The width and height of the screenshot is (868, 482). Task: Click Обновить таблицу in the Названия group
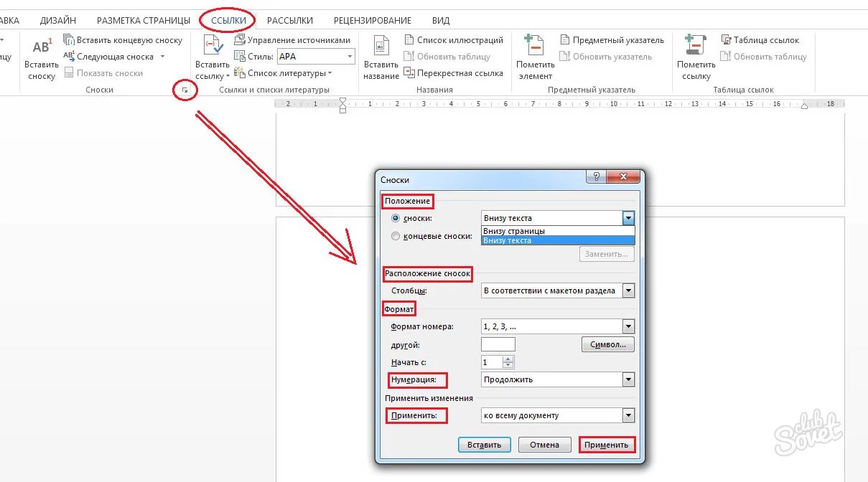click(447, 57)
